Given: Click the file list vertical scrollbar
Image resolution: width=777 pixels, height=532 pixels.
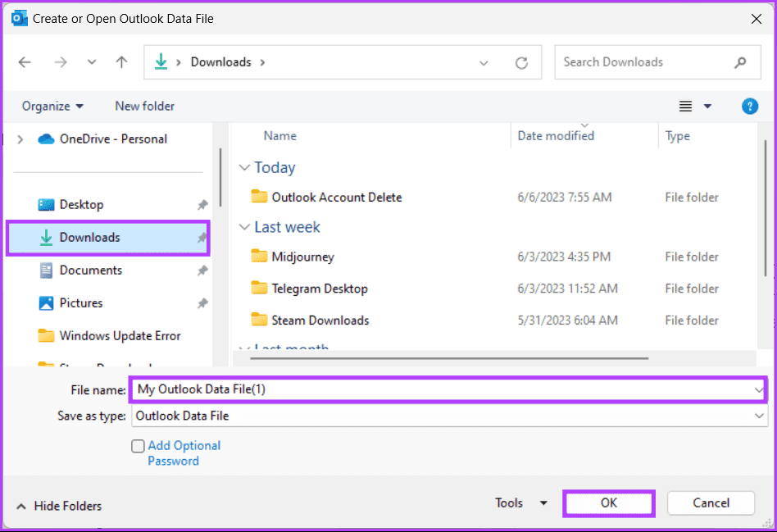Looking at the screenshot, I should pyautogui.click(x=766, y=208).
